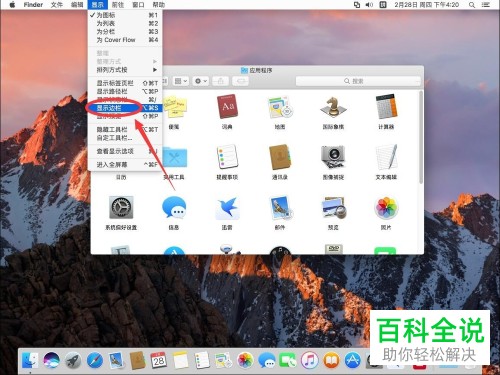Click the Spotlight search icon in menu bar

(x=472, y=5)
